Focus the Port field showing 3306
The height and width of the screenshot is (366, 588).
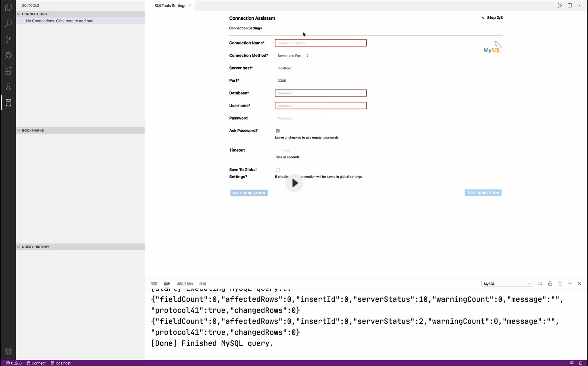click(x=321, y=81)
